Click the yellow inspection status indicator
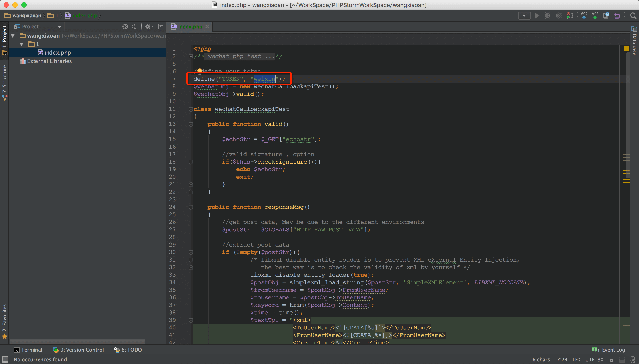 (x=627, y=49)
